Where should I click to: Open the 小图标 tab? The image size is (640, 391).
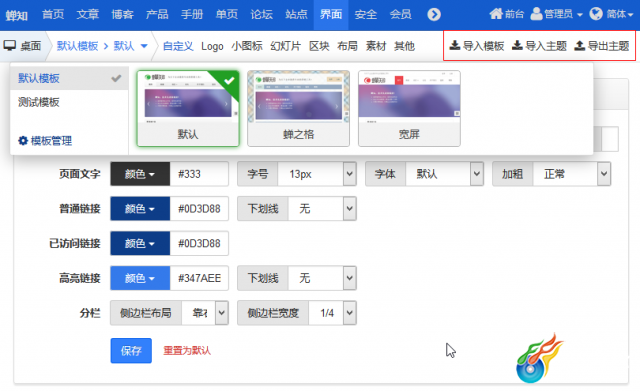(x=247, y=46)
